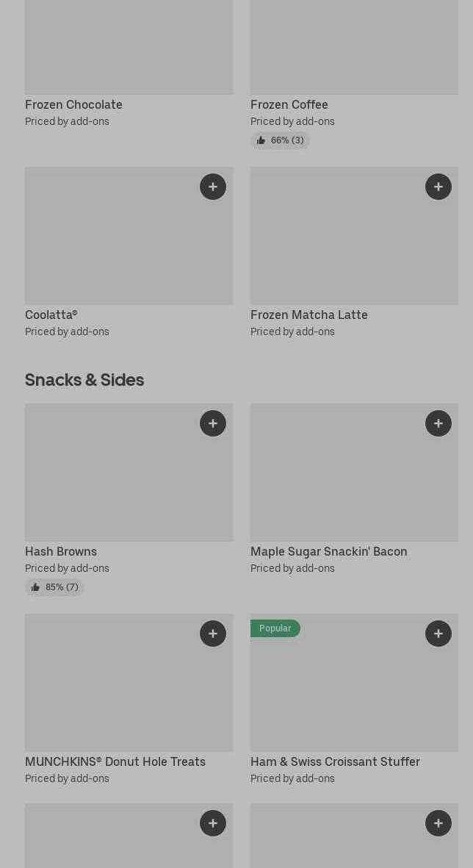
Task: Add Coolatta to the order
Action: click(213, 187)
